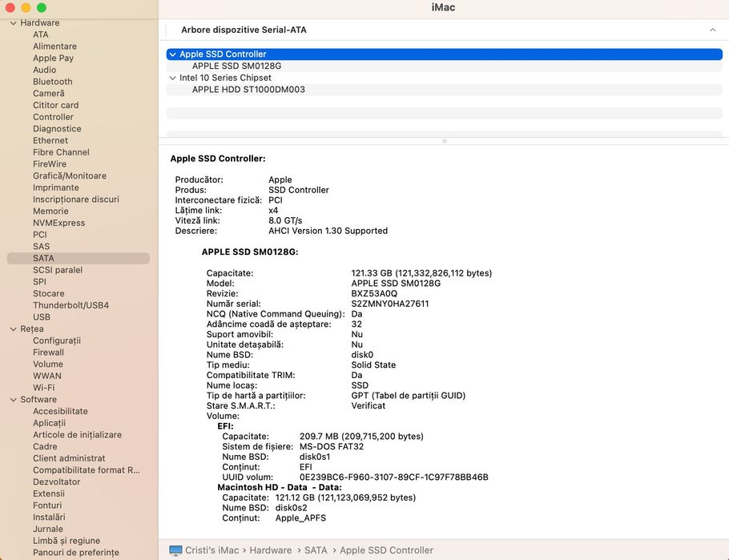729x560 pixels.
Task: Collapse the Intel 10 Series Chipset row
Action: (172, 79)
